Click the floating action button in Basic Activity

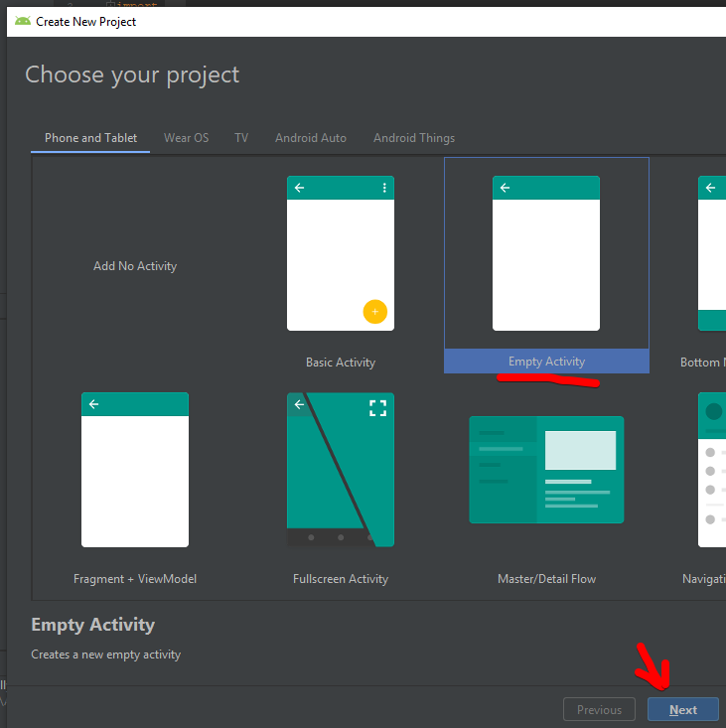click(374, 312)
